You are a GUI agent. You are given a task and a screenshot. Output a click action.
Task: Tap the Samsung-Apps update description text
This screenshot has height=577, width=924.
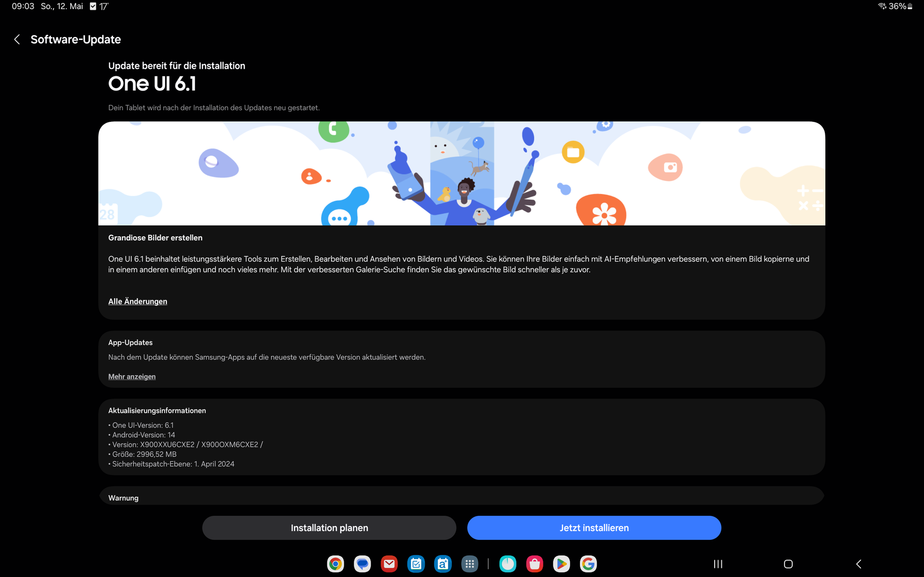pyautogui.click(x=267, y=357)
